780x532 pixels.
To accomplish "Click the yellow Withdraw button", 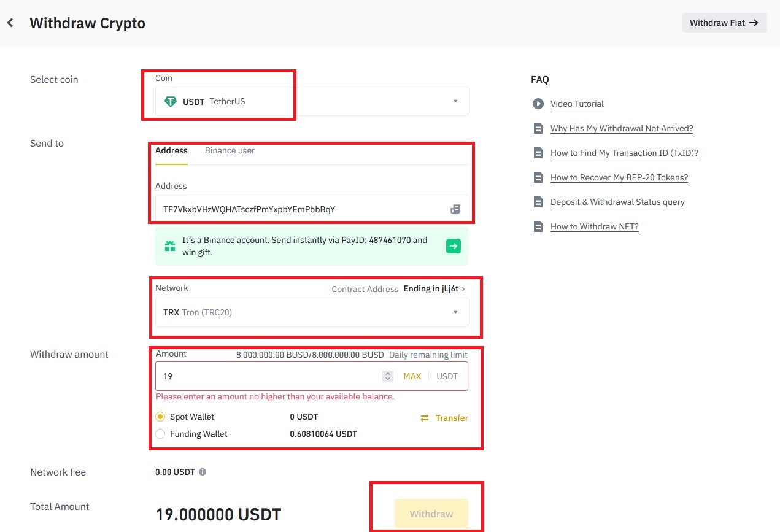I will (x=431, y=514).
